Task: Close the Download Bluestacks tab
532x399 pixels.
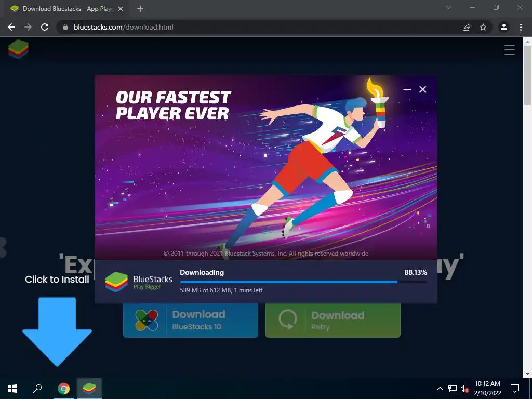Action: click(121, 9)
